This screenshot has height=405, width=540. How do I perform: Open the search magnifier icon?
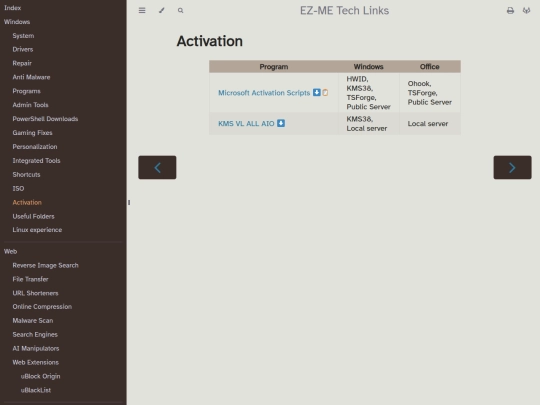coord(180,11)
